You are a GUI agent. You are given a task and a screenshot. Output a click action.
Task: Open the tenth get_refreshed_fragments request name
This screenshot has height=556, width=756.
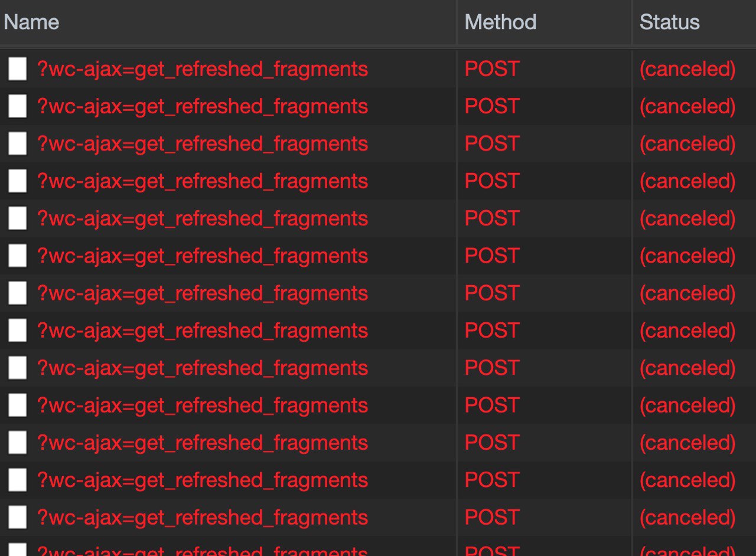[x=203, y=405]
